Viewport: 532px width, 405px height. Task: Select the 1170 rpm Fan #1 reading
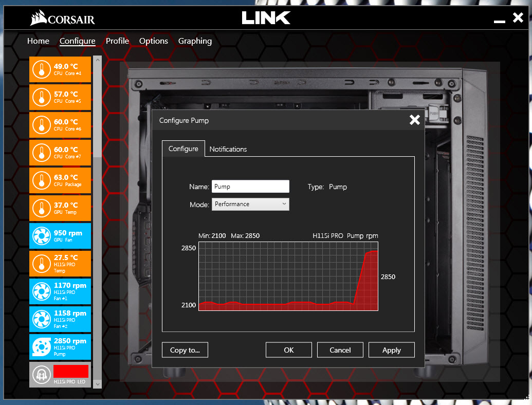tap(60, 292)
